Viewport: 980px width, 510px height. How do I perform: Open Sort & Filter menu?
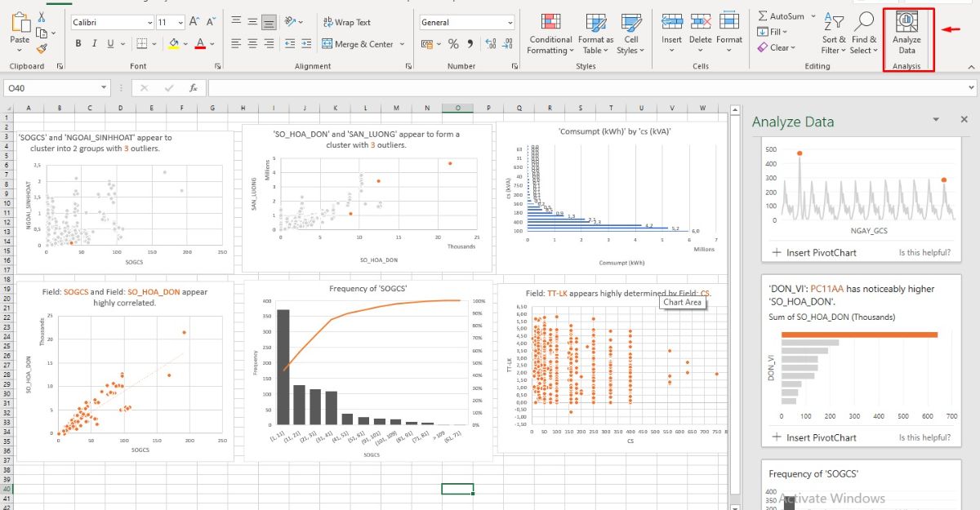pyautogui.click(x=834, y=33)
